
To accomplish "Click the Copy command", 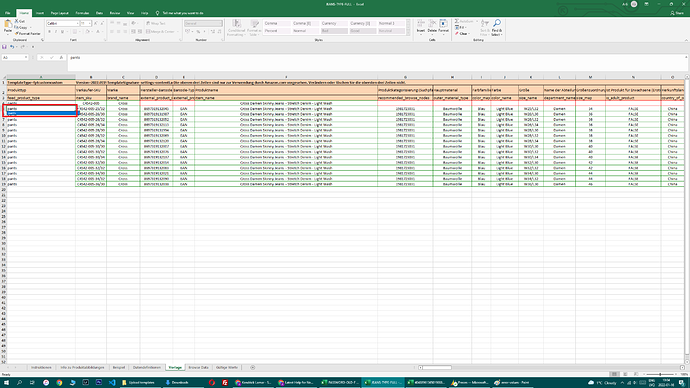I will [21, 27].
